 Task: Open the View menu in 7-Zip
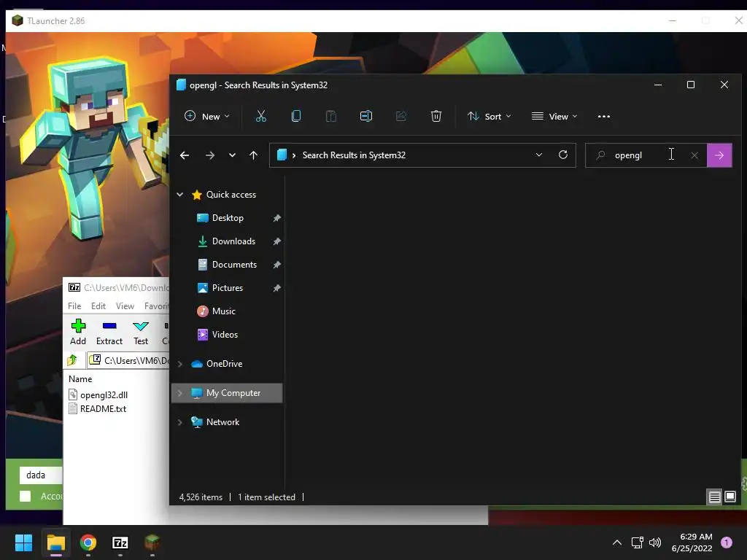point(125,306)
